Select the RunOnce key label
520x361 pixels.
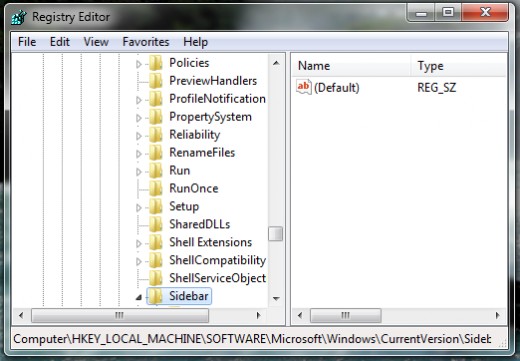tap(194, 188)
